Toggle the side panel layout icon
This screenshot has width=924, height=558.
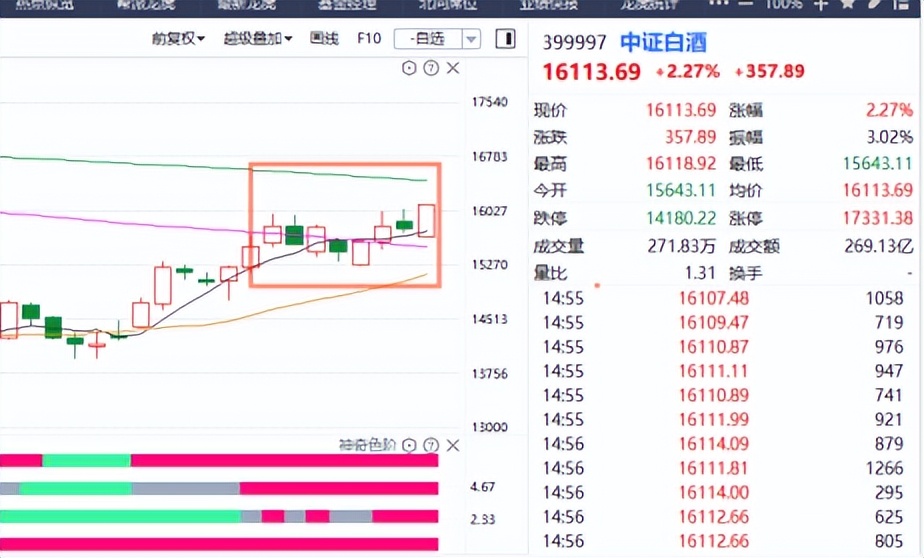click(x=506, y=39)
